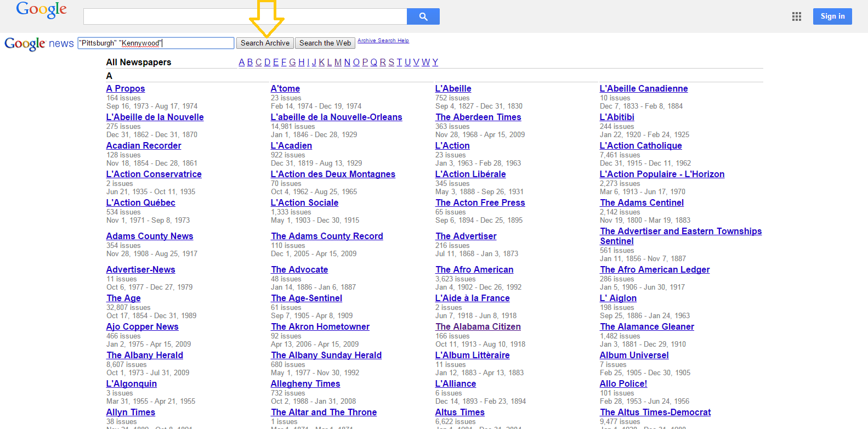Open L'Action Libérale newspaper
The width and height of the screenshot is (868, 429).
click(x=470, y=174)
